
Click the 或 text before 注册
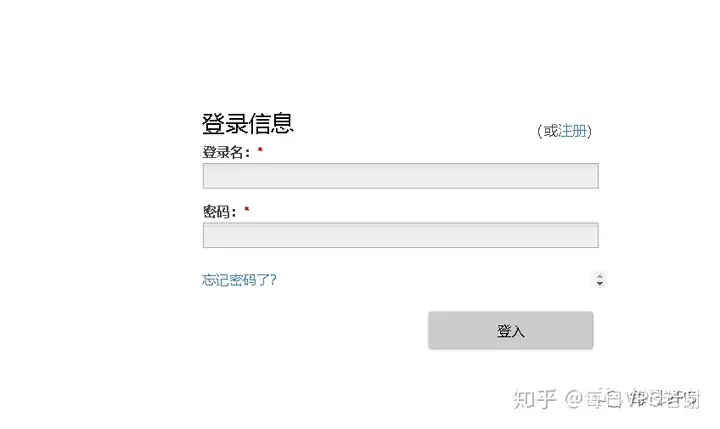pyautogui.click(x=551, y=131)
